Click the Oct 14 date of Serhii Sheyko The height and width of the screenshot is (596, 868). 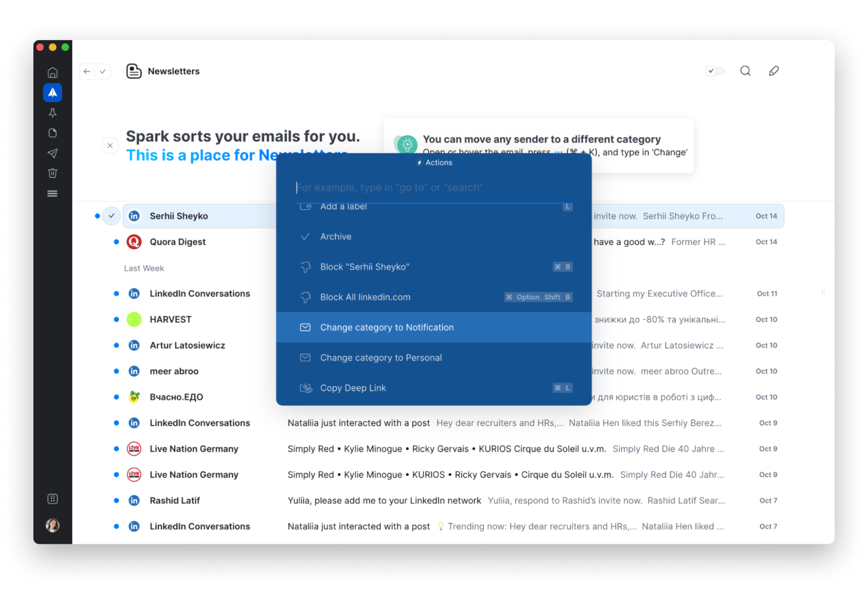coord(766,216)
